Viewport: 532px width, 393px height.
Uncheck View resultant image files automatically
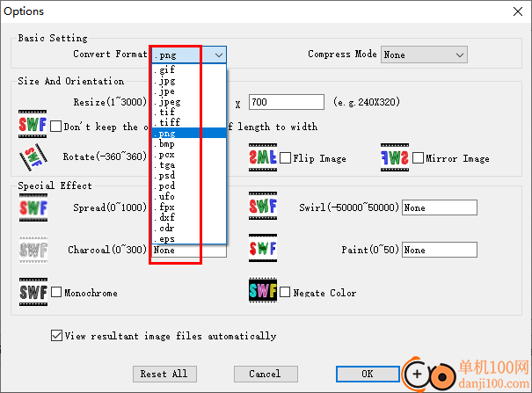pyautogui.click(x=56, y=335)
